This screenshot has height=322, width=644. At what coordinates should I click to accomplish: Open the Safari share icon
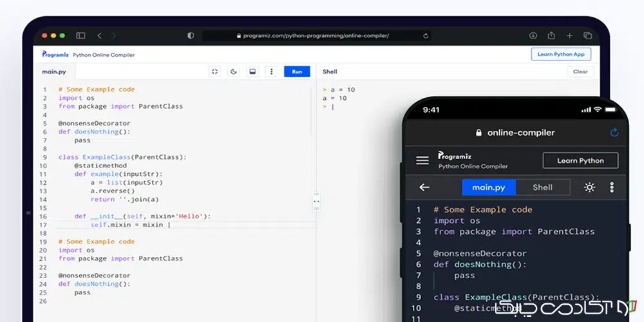(551, 36)
